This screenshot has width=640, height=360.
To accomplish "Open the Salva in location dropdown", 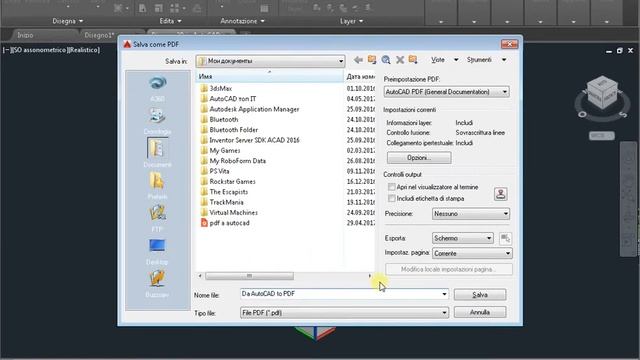I will [x=270, y=61].
